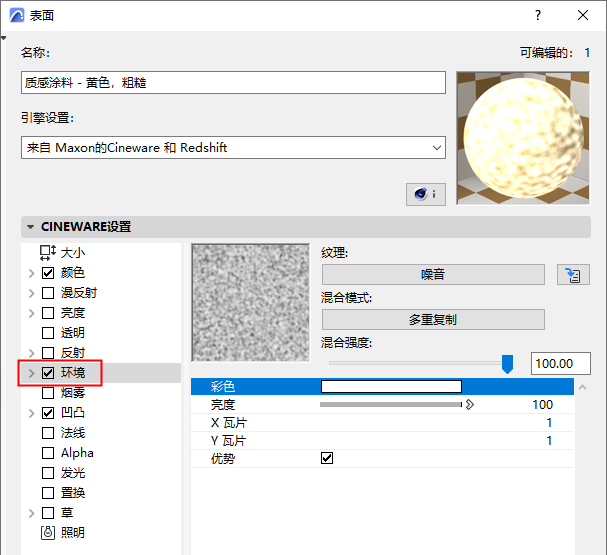Select the 优势 row label

pos(223,459)
